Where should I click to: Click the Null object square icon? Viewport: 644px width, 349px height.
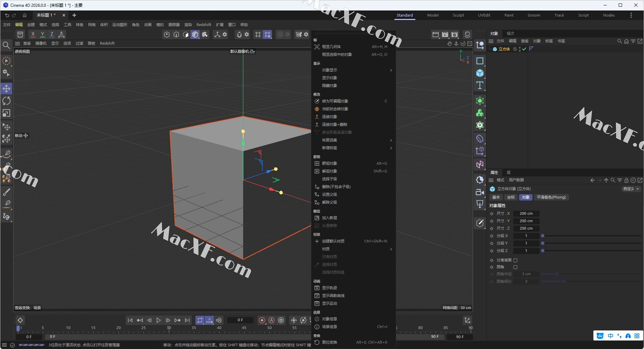point(480,61)
